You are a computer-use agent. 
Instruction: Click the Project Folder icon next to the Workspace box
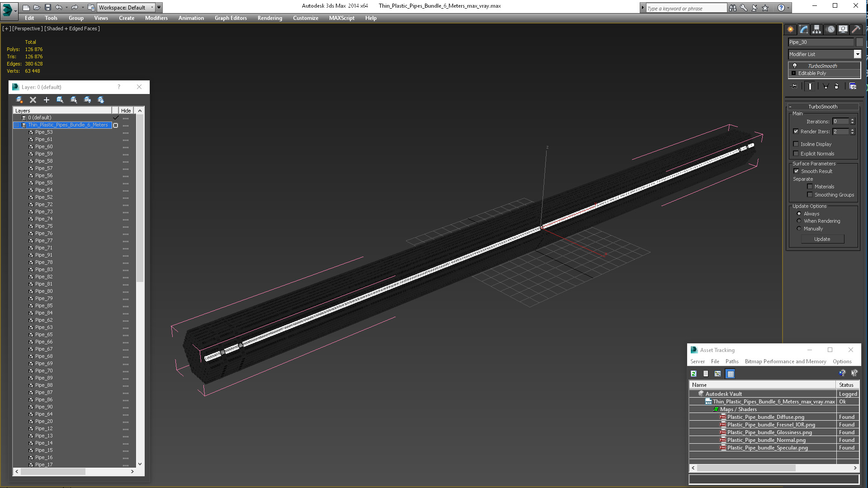point(91,7)
